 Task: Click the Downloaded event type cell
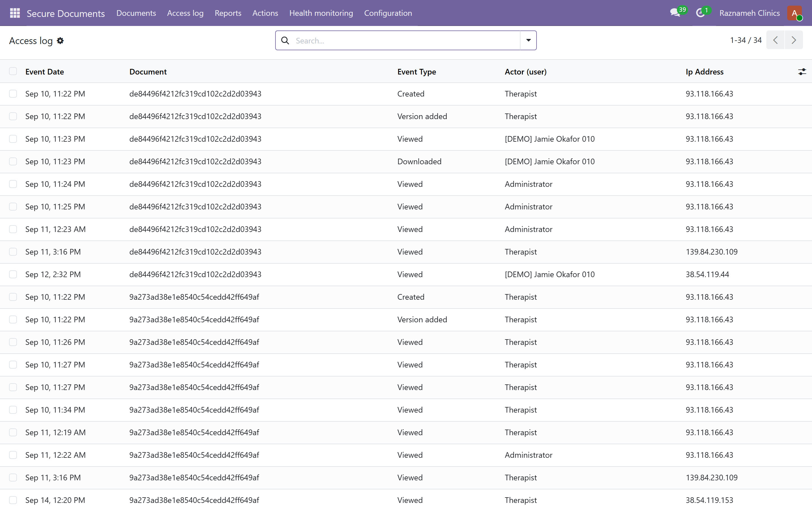point(419,162)
